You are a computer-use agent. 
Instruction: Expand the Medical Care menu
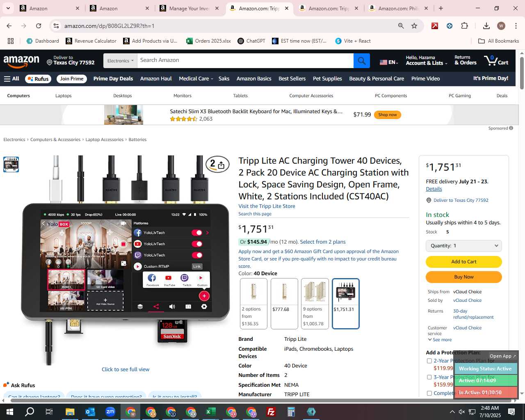pos(196,79)
